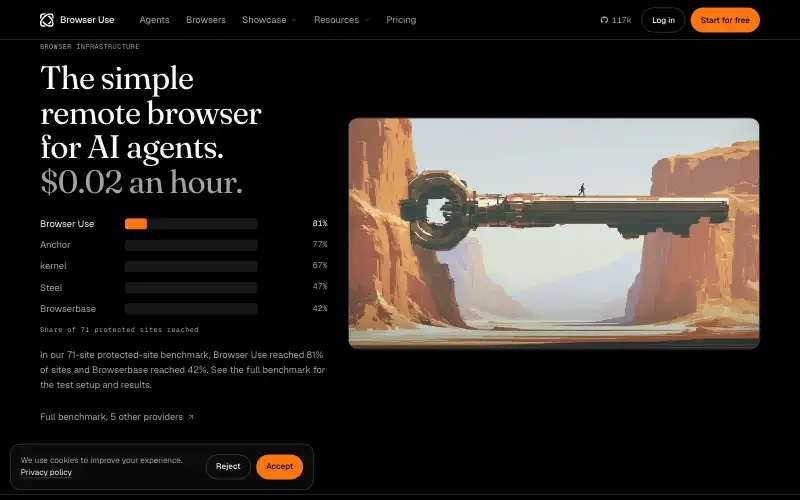
Task: Click the Browser Use brand name
Action: [x=87, y=20]
